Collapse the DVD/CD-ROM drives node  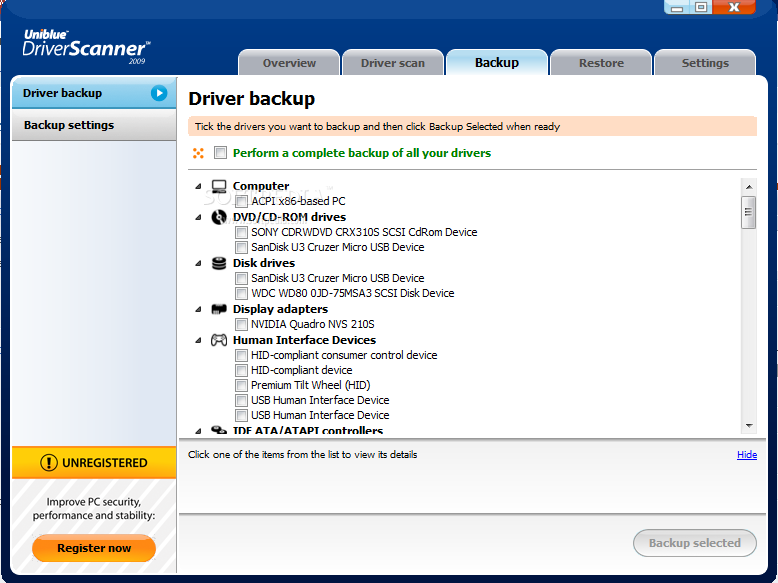coord(198,217)
